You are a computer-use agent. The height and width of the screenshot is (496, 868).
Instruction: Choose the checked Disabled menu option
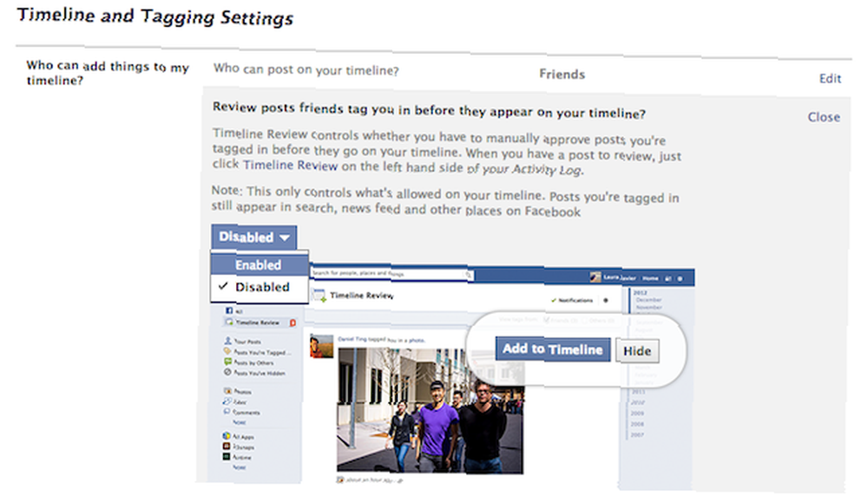pos(259,287)
